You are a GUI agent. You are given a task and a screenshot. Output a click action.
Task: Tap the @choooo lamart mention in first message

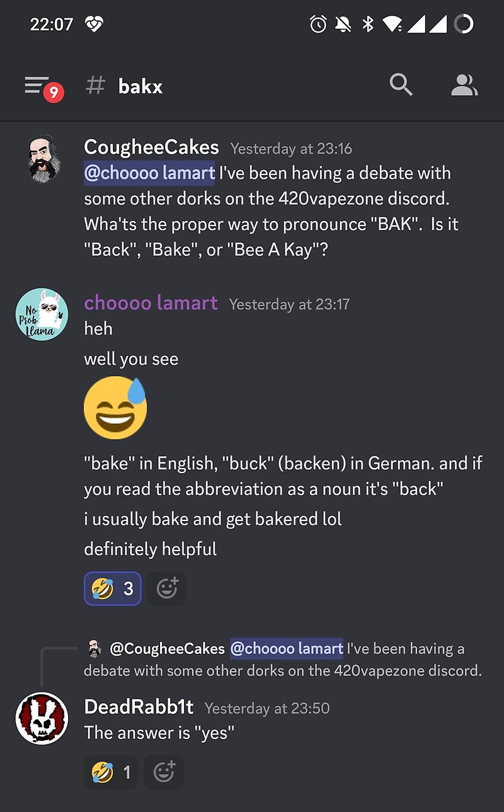tap(149, 173)
